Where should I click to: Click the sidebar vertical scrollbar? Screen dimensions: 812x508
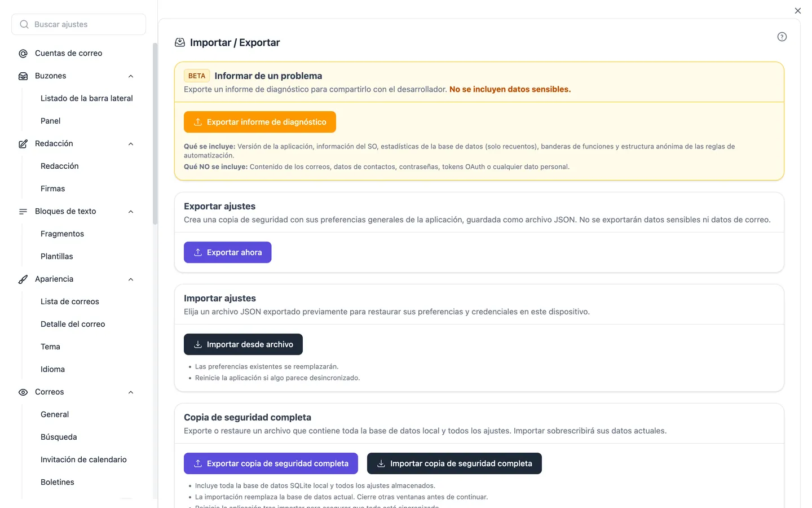coord(155,134)
